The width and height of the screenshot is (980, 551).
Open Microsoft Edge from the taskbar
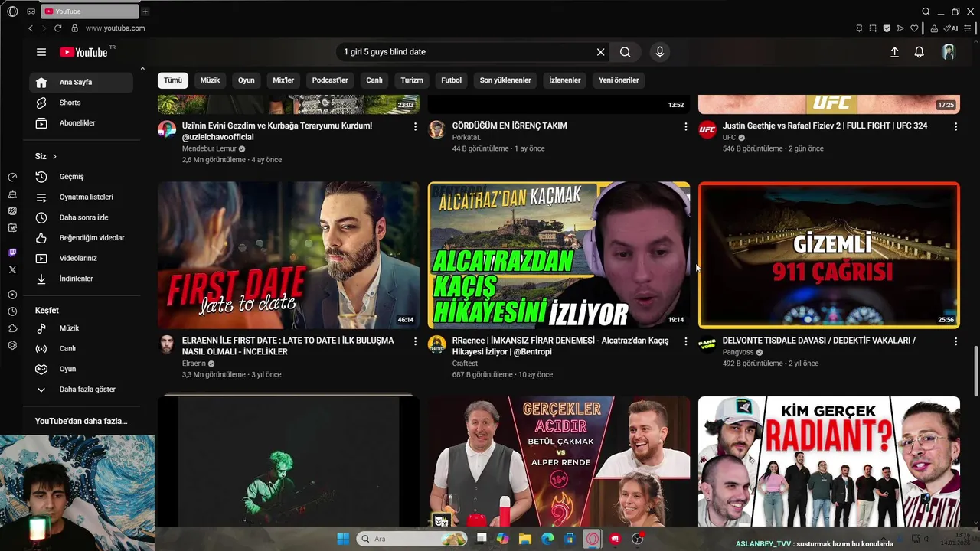(x=547, y=539)
